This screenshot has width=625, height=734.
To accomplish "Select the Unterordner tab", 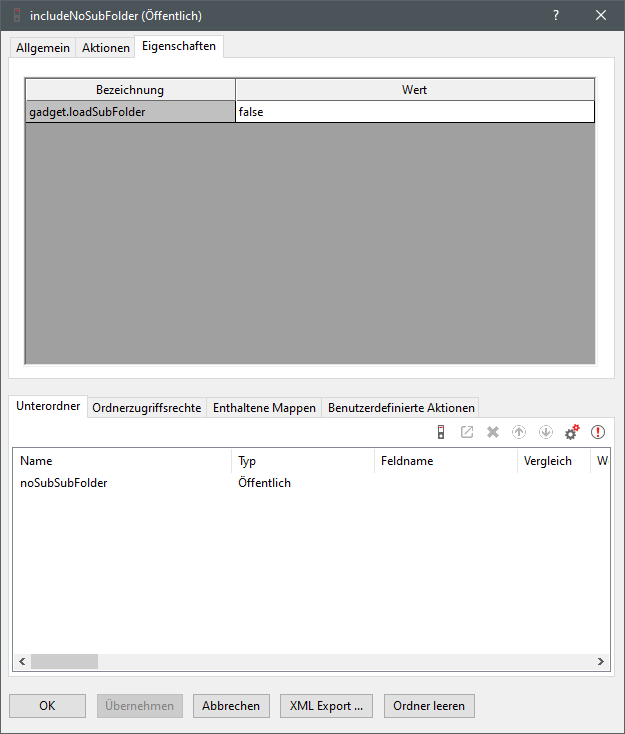I will [x=48, y=406].
